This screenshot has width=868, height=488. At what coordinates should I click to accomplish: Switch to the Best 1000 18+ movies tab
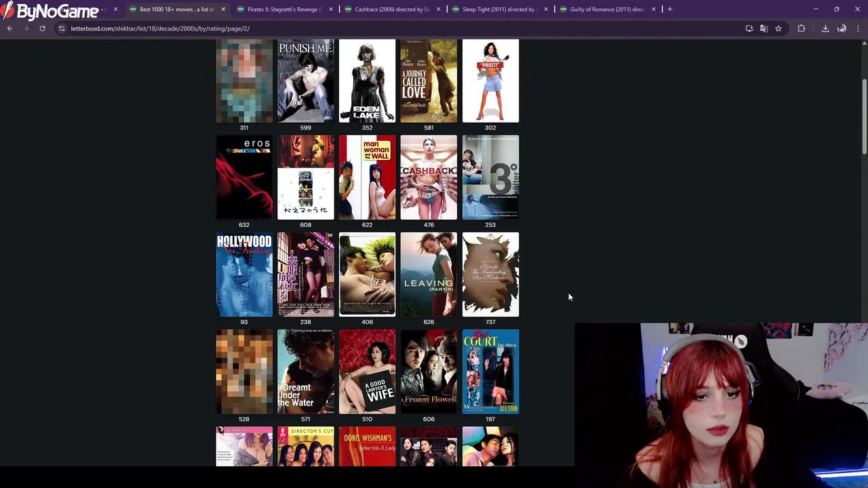[176, 9]
